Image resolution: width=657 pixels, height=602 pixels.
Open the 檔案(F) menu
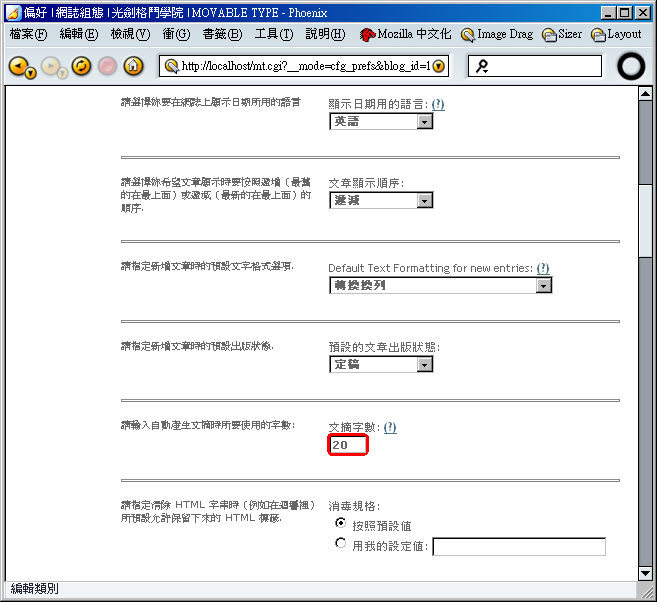point(28,34)
